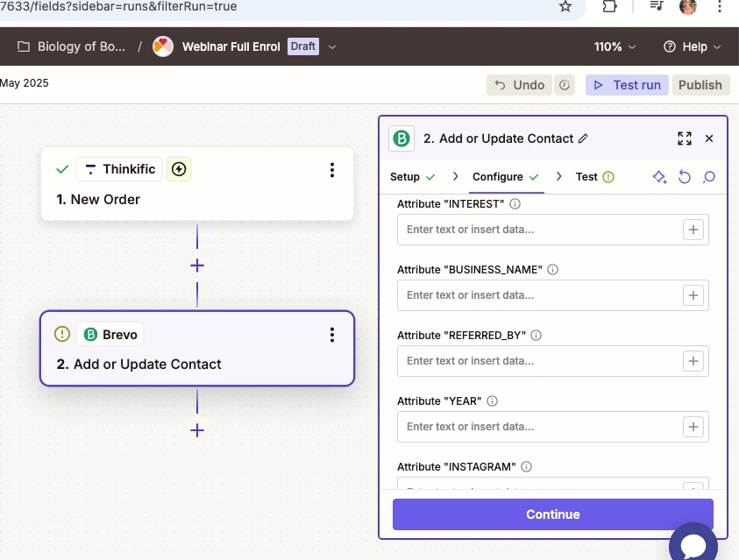This screenshot has width=739, height=560.
Task: Click the refresh fields icon in panel
Action: tap(685, 177)
